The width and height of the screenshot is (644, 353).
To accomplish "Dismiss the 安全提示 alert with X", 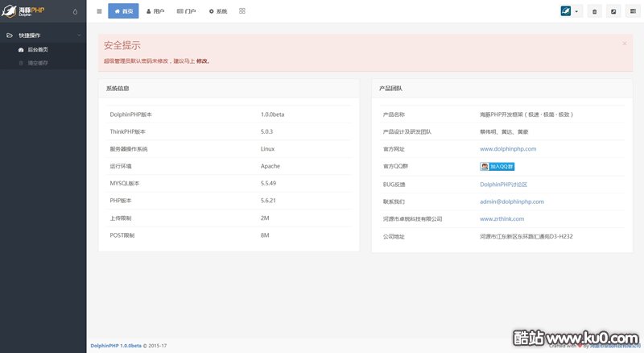I will tap(625, 44).
